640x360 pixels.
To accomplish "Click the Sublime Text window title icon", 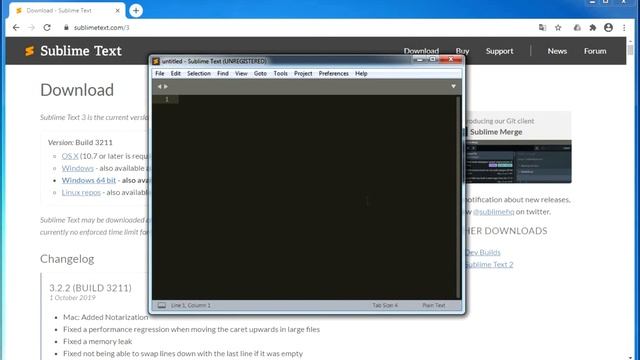I will tap(156, 61).
